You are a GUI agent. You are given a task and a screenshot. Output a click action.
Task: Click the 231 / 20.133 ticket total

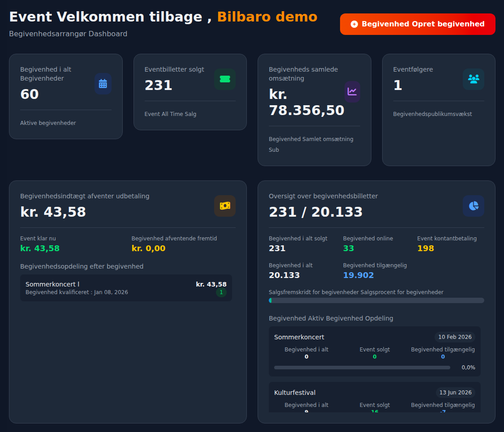(x=316, y=212)
